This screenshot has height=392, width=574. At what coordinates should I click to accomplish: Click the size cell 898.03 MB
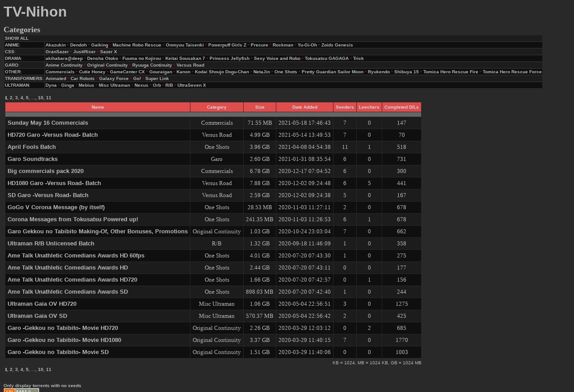tap(260, 292)
